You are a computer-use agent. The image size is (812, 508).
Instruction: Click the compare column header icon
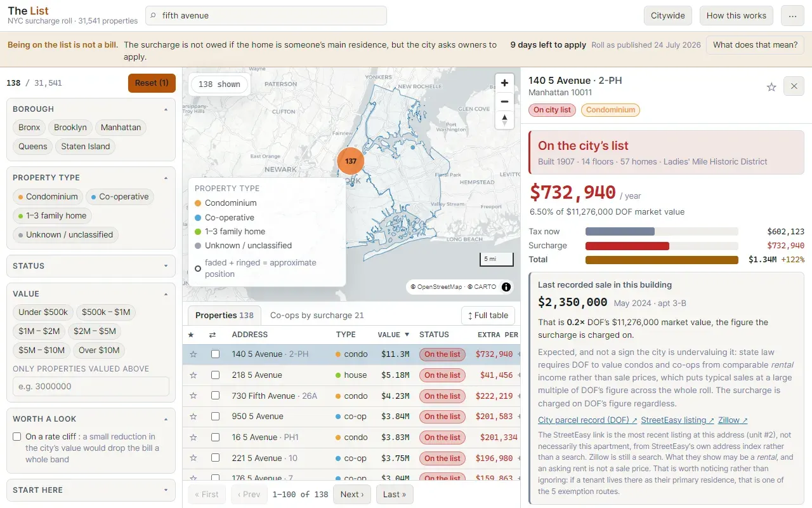(x=213, y=335)
